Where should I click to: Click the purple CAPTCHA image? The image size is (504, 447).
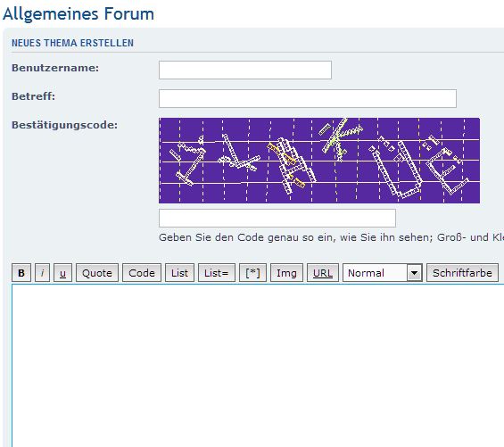pos(319,161)
